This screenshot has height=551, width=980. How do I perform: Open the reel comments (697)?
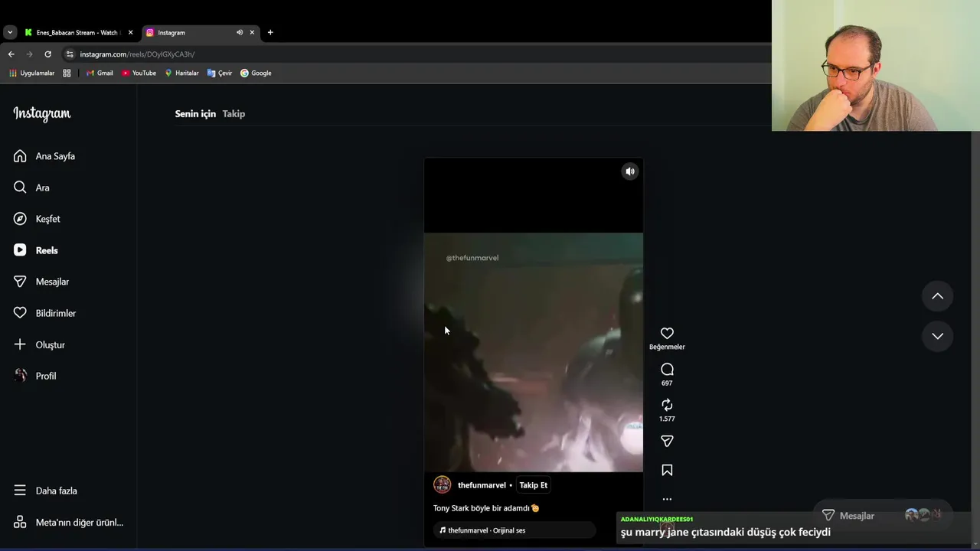point(667,370)
